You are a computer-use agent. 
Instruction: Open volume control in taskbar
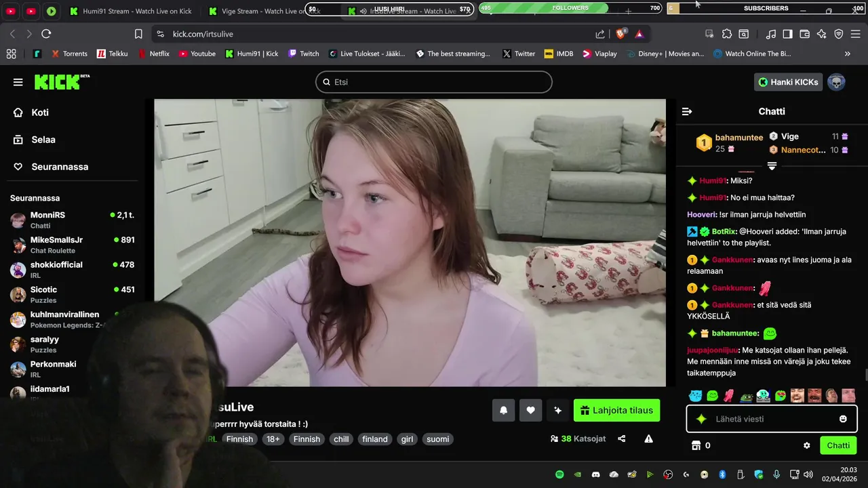(808, 474)
